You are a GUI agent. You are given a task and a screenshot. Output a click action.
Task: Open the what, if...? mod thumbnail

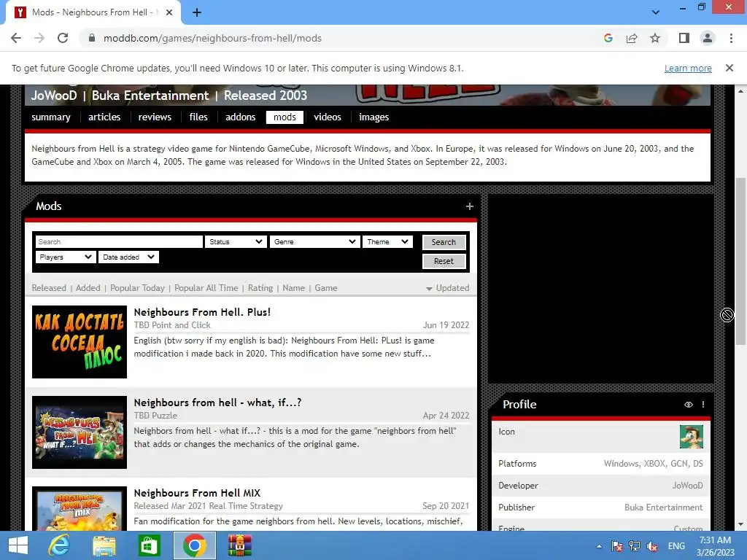[80, 432]
